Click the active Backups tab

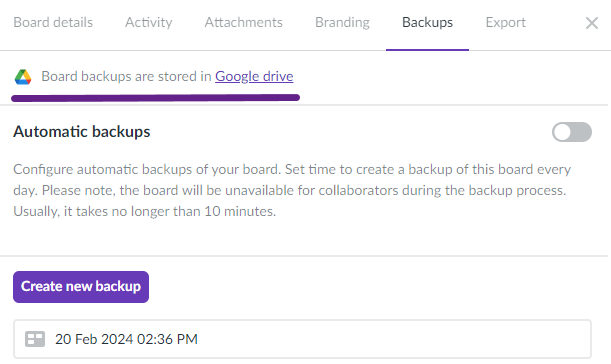[427, 23]
